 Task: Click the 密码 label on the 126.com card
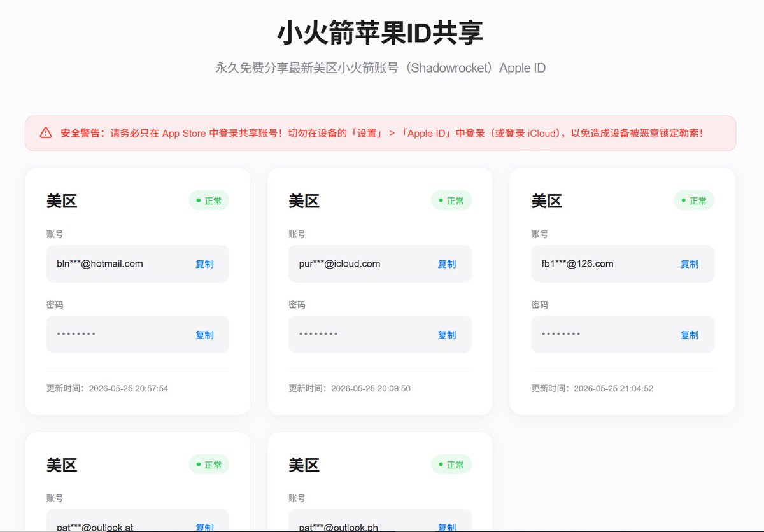[540, 305]
